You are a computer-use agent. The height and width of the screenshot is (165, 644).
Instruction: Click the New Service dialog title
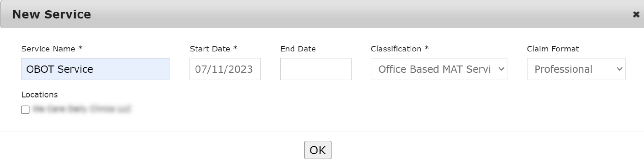point(52,14)
